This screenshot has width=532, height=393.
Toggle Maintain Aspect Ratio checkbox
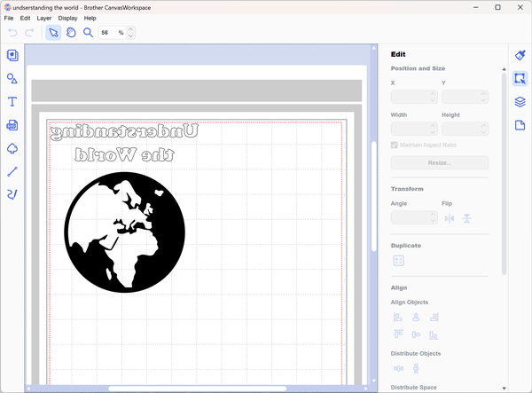(395, 145)
